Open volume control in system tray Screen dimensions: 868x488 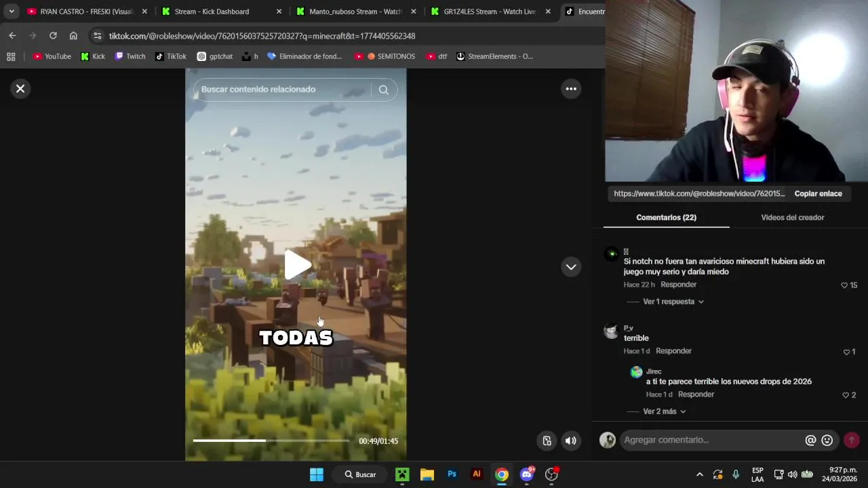tap(792, 474)
